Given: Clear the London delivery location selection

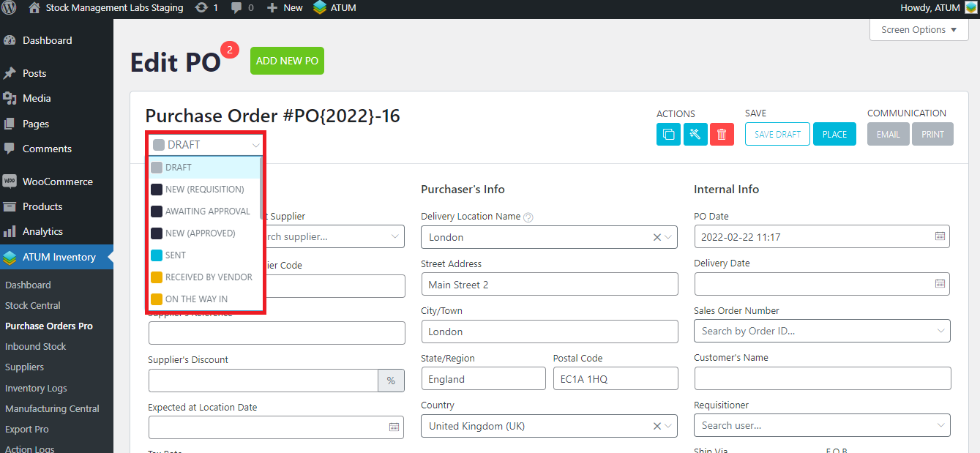Looking at the screenshot, I should 657,237.
